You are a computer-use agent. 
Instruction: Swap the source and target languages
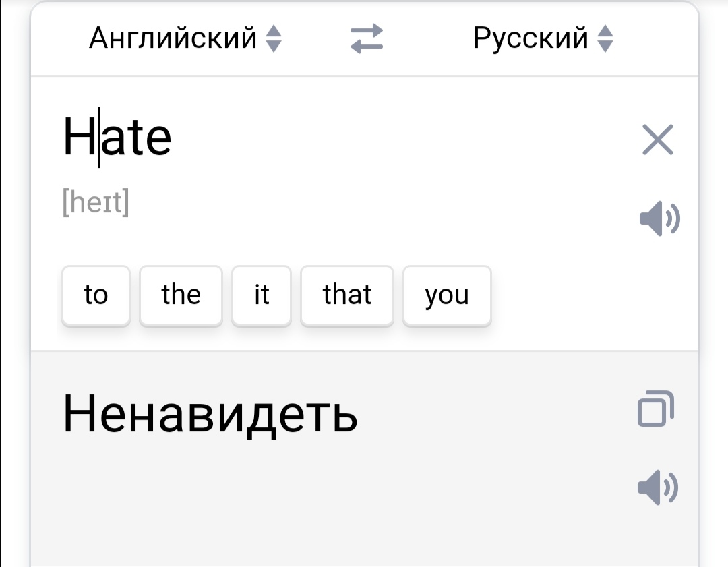tap(367, 38)
